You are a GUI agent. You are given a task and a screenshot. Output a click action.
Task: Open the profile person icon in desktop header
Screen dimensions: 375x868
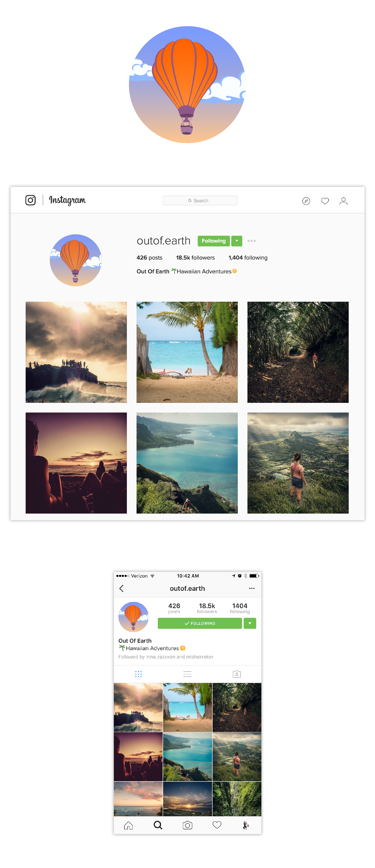pyautogui.click(x=343, y=201)
